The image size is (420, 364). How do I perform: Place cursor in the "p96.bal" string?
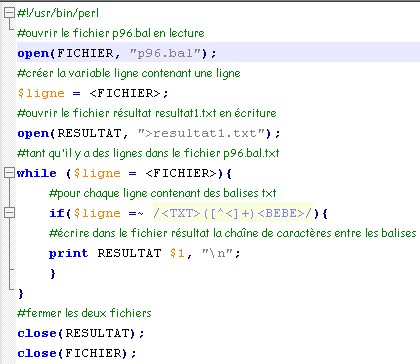[166, 53]
